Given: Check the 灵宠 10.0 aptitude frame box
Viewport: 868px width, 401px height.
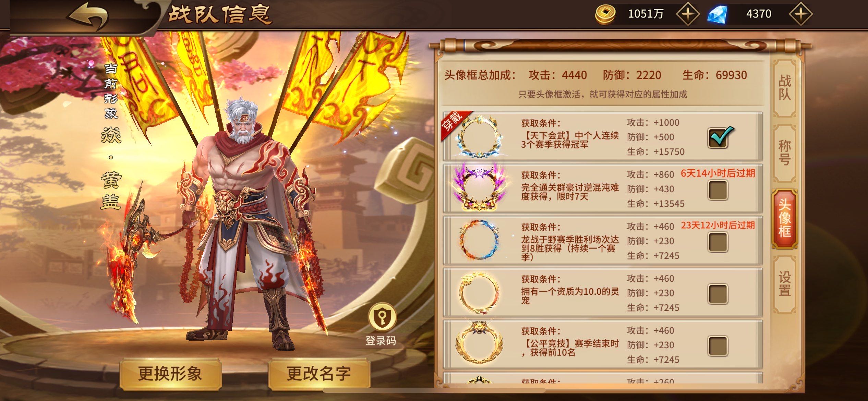Looking at the screenshot, I should 718,294.
